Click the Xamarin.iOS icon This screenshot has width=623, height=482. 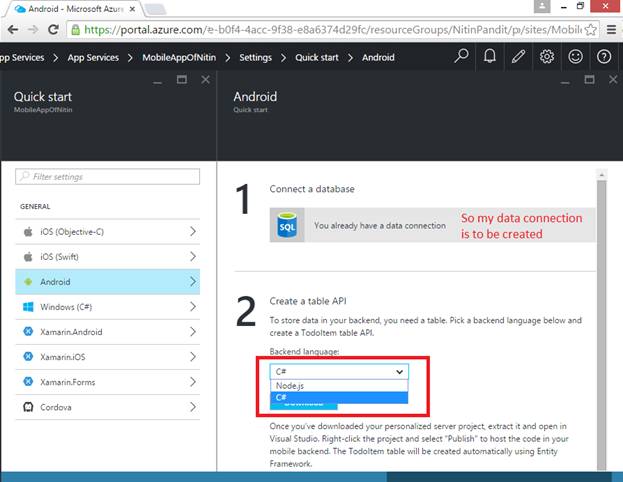(28, 356)
